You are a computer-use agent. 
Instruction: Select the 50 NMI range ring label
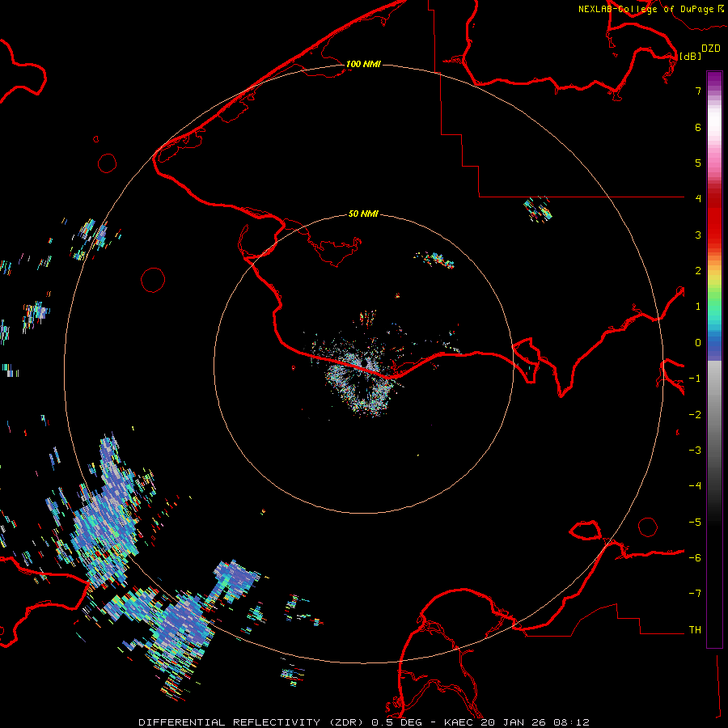[x=363, y=214]
